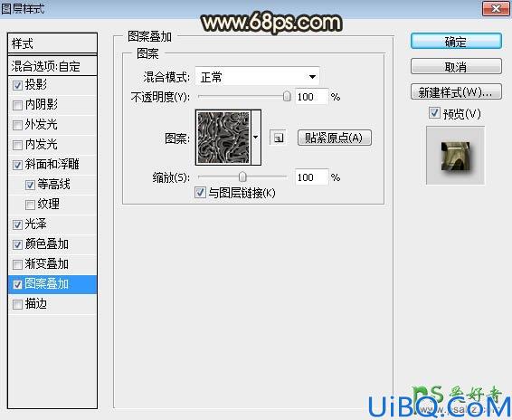
Task: Open 混合选项:自定 section
Action: (52, 66)
